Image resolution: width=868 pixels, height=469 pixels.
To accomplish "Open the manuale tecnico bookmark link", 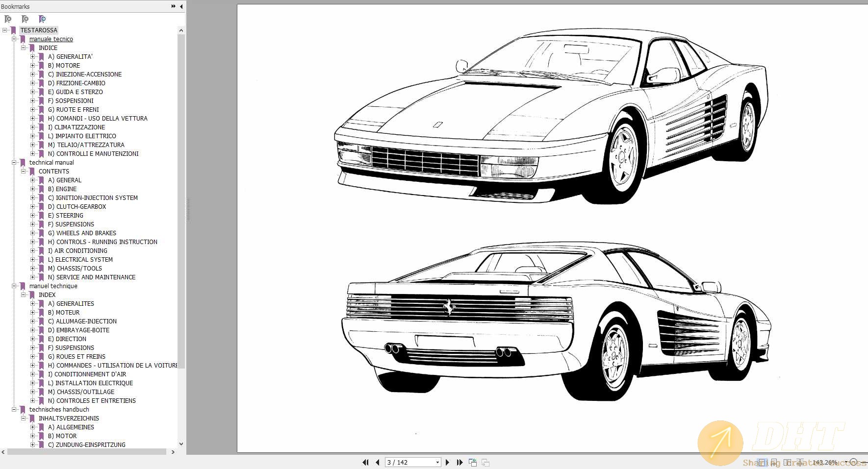I will [51, 39].
